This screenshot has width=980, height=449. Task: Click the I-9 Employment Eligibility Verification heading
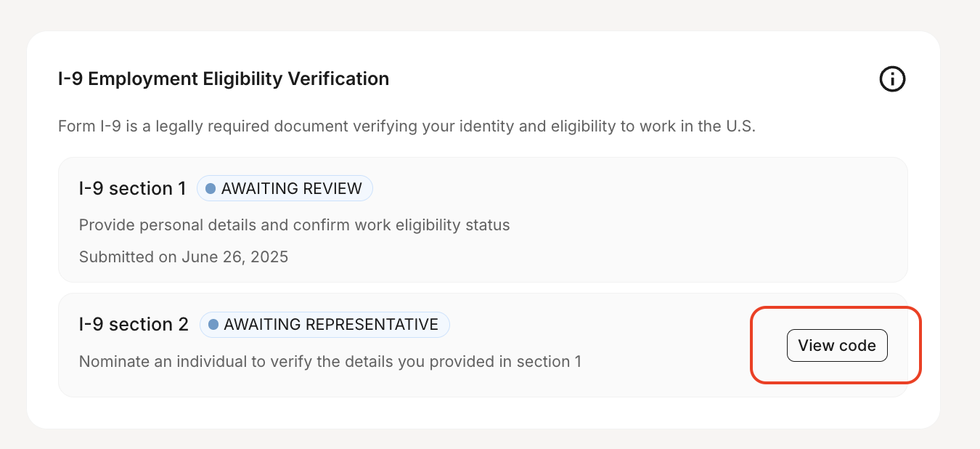[x=224, y=78]
